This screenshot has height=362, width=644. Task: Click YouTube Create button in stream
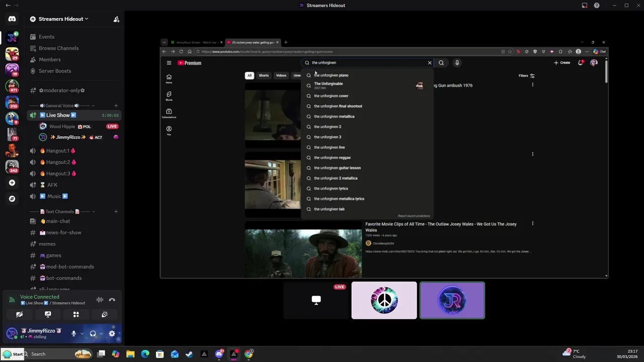562,63
